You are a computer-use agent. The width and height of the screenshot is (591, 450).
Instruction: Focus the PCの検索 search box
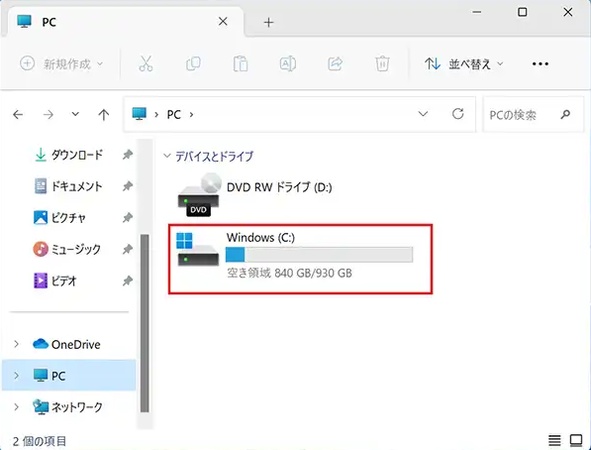(533, 114)
